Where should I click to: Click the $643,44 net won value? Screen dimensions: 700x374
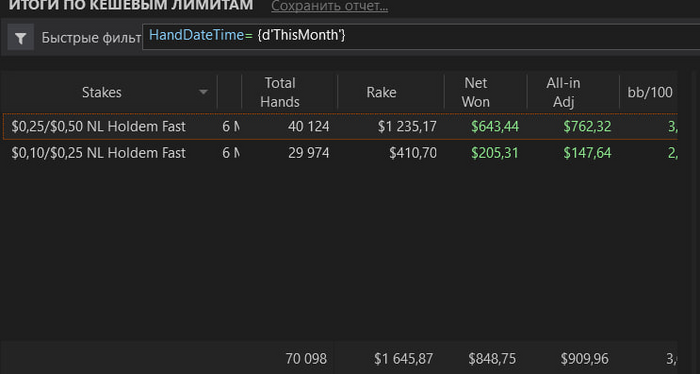[495, 127]
